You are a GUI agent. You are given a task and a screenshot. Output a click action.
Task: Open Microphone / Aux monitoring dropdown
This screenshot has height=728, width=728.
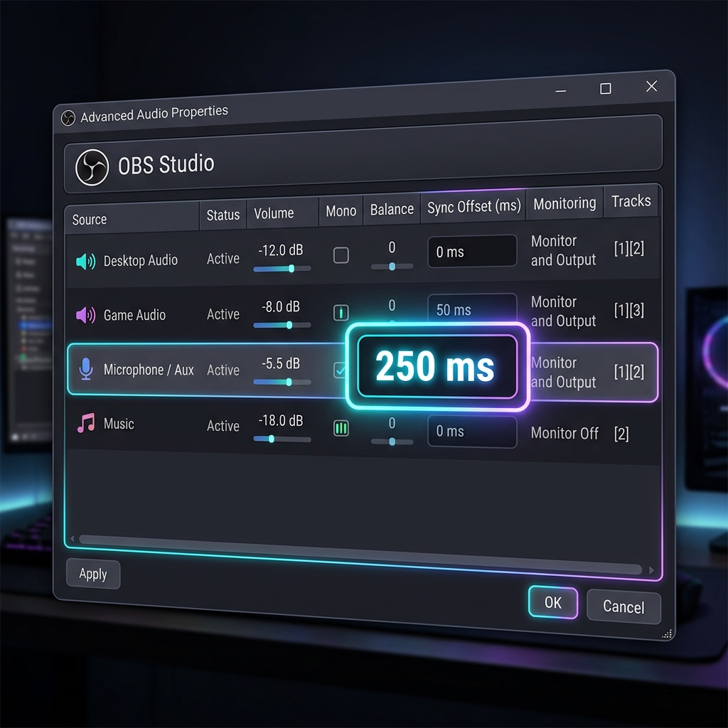click(x=563, y=372)
